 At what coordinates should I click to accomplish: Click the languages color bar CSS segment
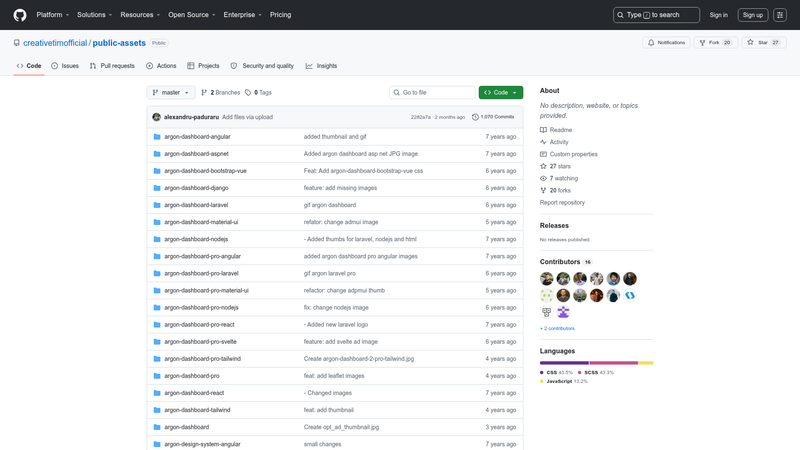tap(564, 363)
